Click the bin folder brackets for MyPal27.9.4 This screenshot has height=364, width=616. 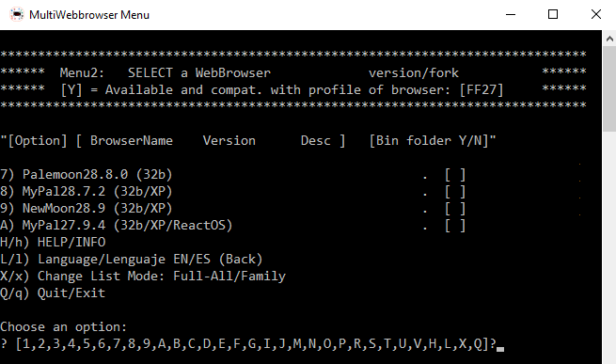tap(455, 225)
